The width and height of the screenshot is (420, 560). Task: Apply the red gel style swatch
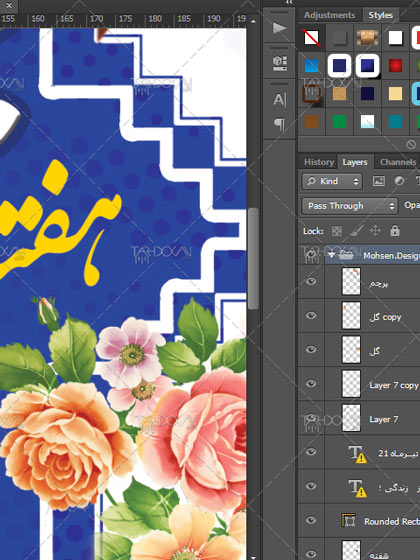395,66
